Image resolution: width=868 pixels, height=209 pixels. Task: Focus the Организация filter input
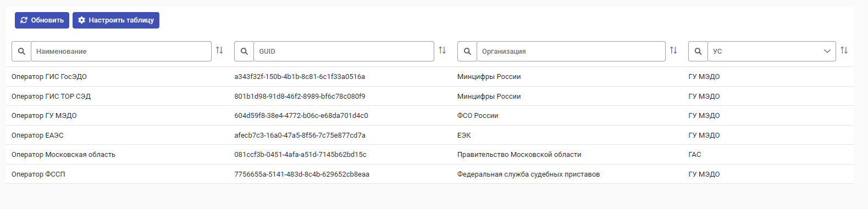(x=571, y=51)
